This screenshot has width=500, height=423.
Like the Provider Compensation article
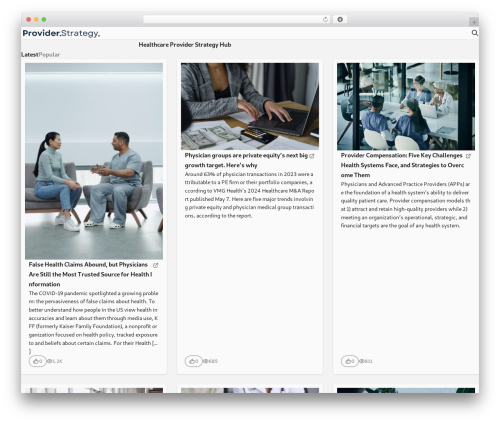point(349,361)
